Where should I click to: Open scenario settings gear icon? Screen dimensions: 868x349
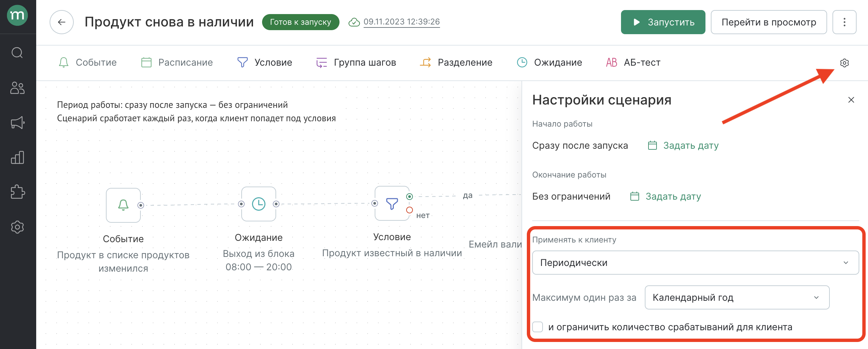pyautogui.click(x=844, y=63)
